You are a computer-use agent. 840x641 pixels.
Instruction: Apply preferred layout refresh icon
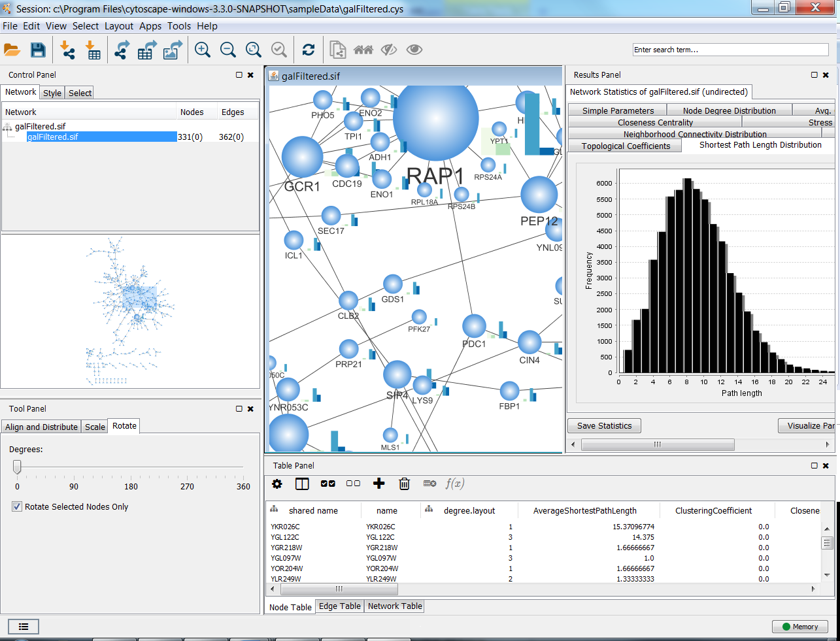pos(309,50)
